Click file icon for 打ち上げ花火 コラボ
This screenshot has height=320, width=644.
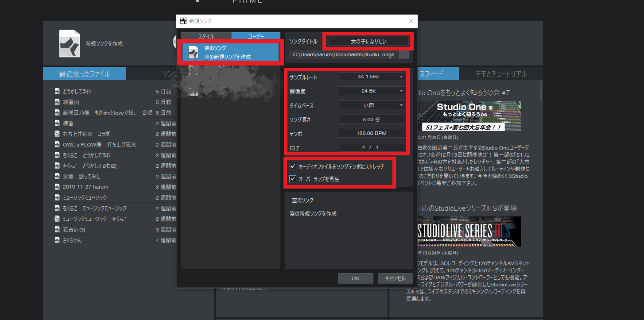click(57, 134)
